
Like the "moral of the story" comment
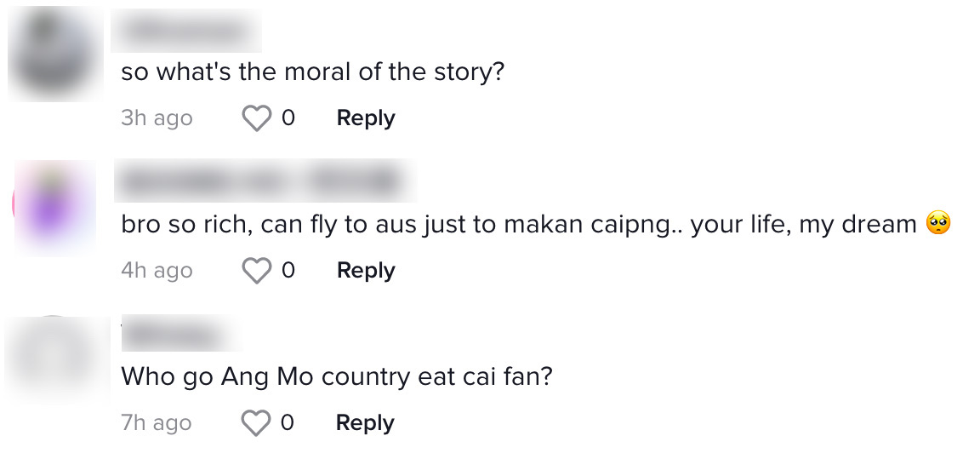click(x=256, y=118)
